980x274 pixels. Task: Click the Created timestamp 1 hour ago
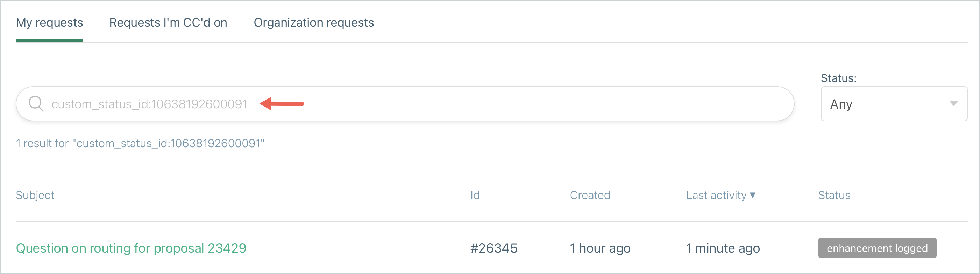coord(600,248)
